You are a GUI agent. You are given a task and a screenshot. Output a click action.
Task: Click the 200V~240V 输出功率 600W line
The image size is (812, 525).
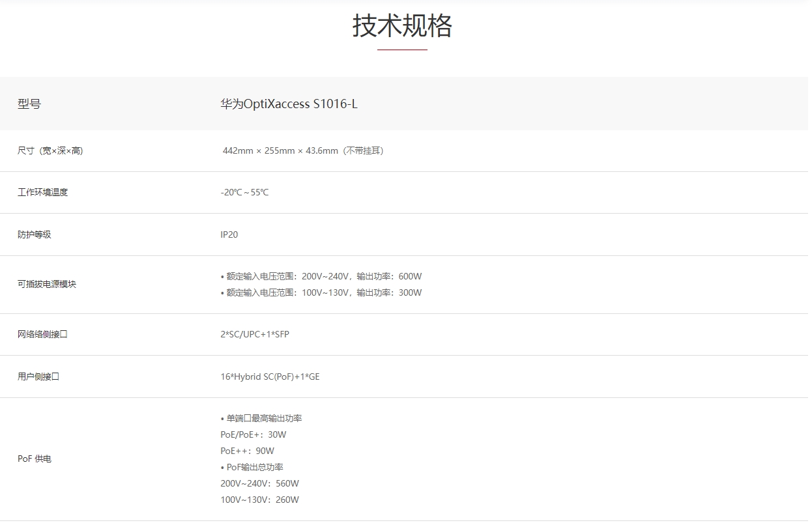[321, 276]
